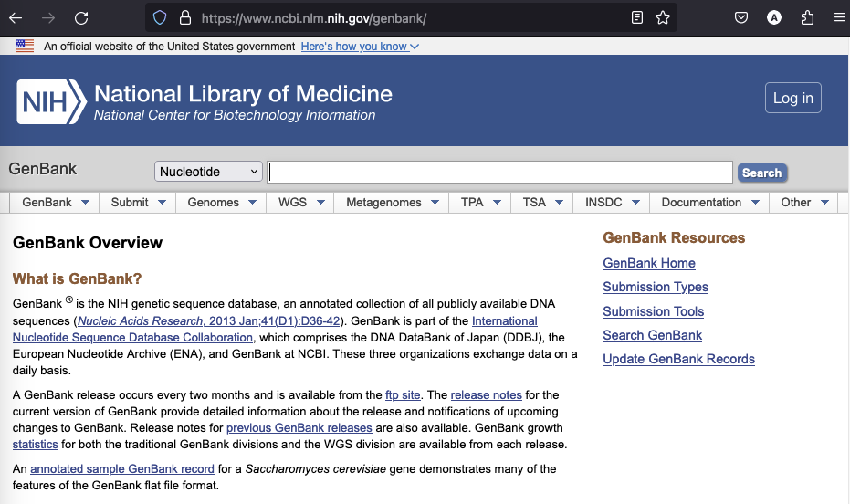The height and width of the screenshot is (504, 850).
Task: Click the US flag icon
Action: click(x=25, y=46)
